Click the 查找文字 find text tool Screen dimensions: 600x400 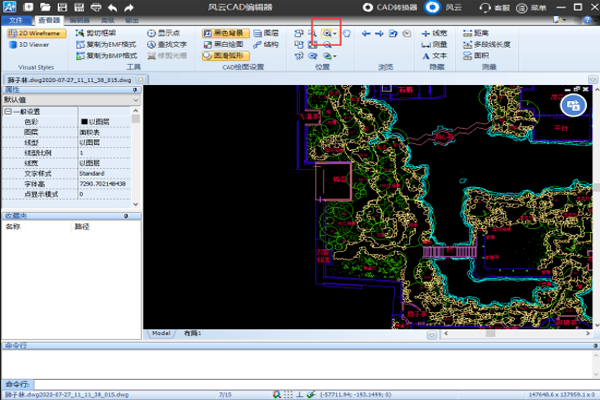pos(168,45)
